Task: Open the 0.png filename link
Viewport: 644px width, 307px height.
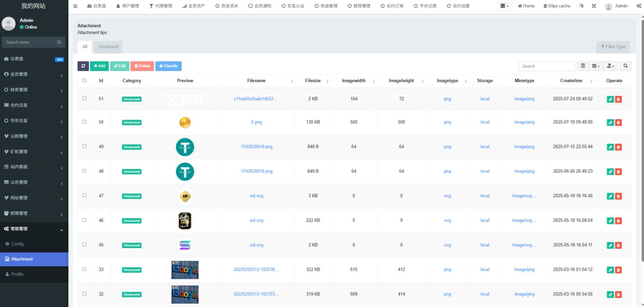Action: click(x=256, y=122)
